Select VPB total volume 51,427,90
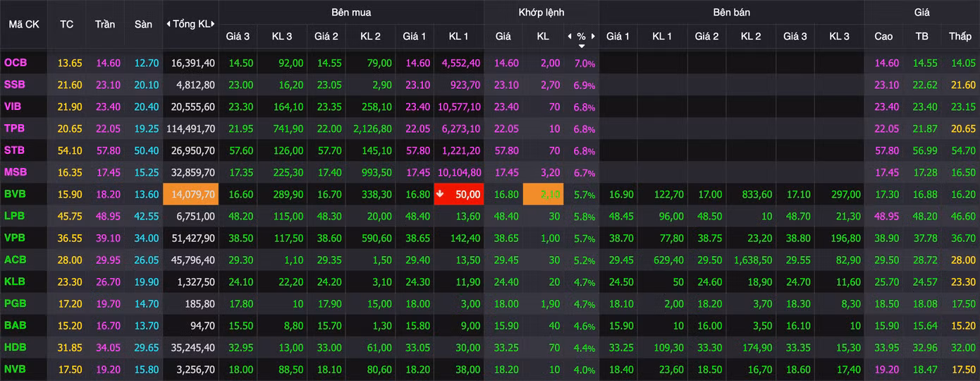This screenshot has height=381, width=980. click(x=193, y=238)
